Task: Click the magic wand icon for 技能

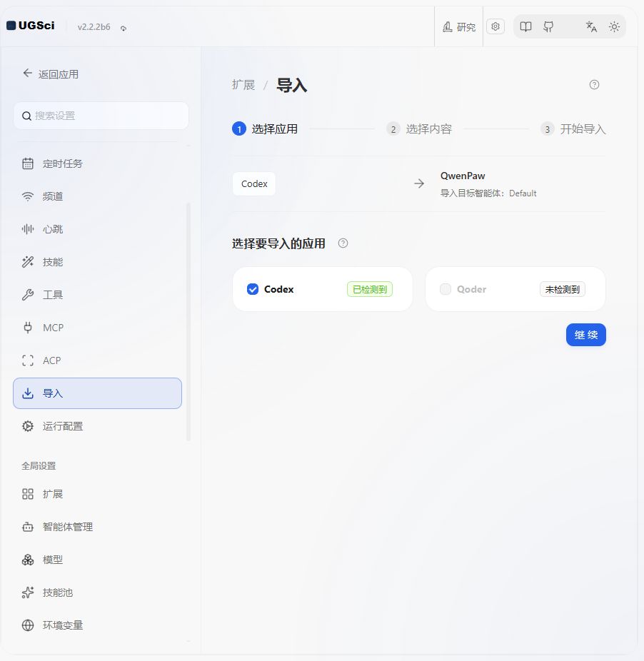Action: coord(28,262)
